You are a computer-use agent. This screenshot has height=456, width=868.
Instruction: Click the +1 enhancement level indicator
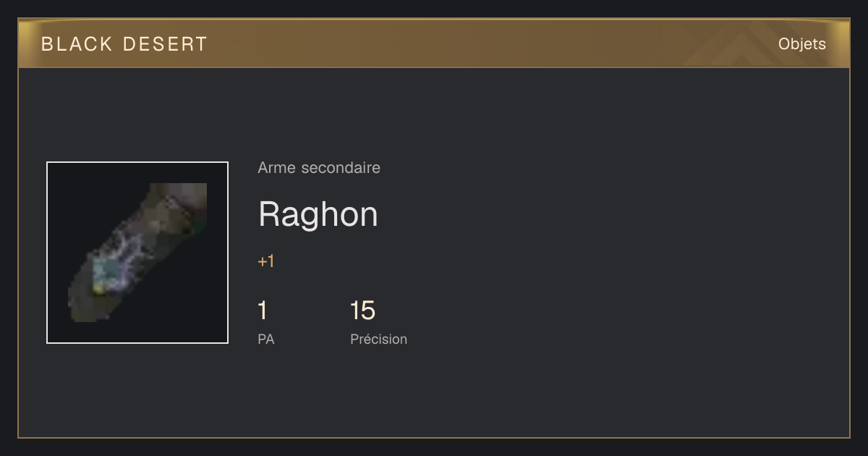[x=266, y=261]
